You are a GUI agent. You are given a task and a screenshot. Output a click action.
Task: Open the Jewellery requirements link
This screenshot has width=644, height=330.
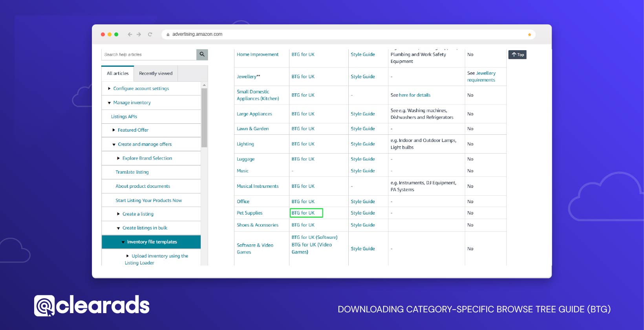pyautogui.click(x=481, y=77)
